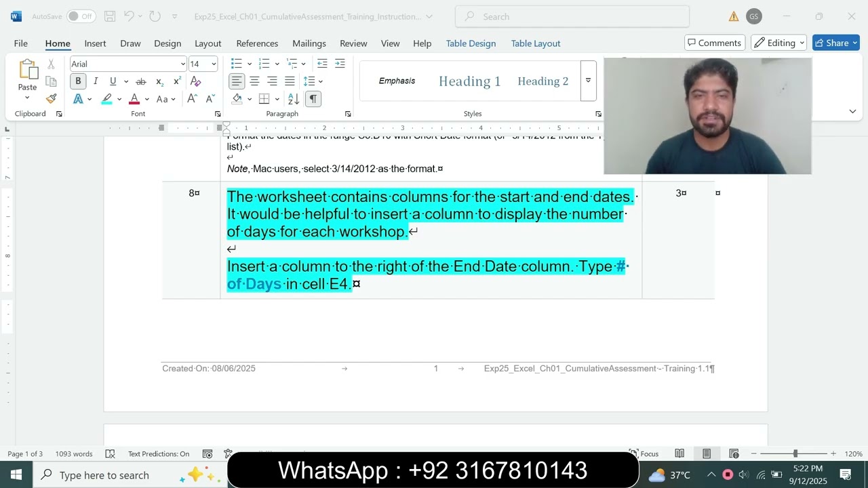This screenshot has width=868, height=488.
Task: Switch to the Layout tab
Action: [208, 43]
